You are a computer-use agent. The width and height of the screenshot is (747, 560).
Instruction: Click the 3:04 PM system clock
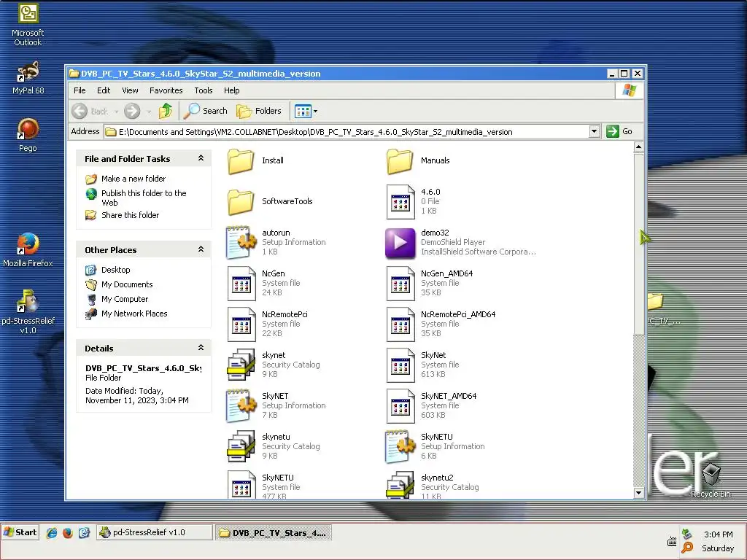[718, 534]
